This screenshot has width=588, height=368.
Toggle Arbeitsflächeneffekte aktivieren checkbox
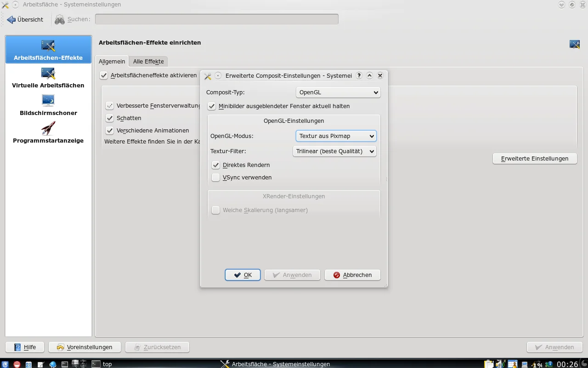[104, 75]
